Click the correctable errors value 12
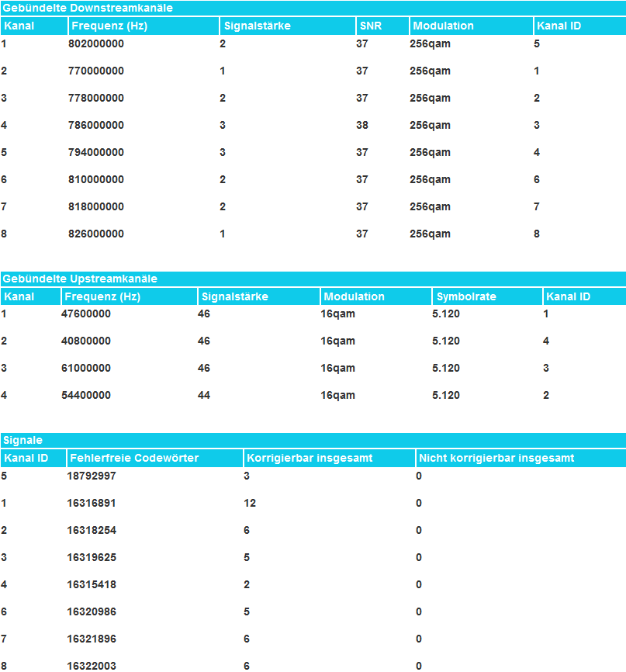Screen dimensions: 626x672 pyautogui.click(x=250, y=503)
